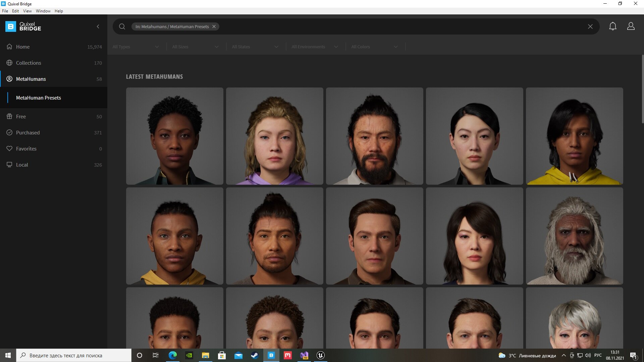Viewport: 644px width, 362px height.
Task: Click the search magnifier icon
Action: pos(122,26)
